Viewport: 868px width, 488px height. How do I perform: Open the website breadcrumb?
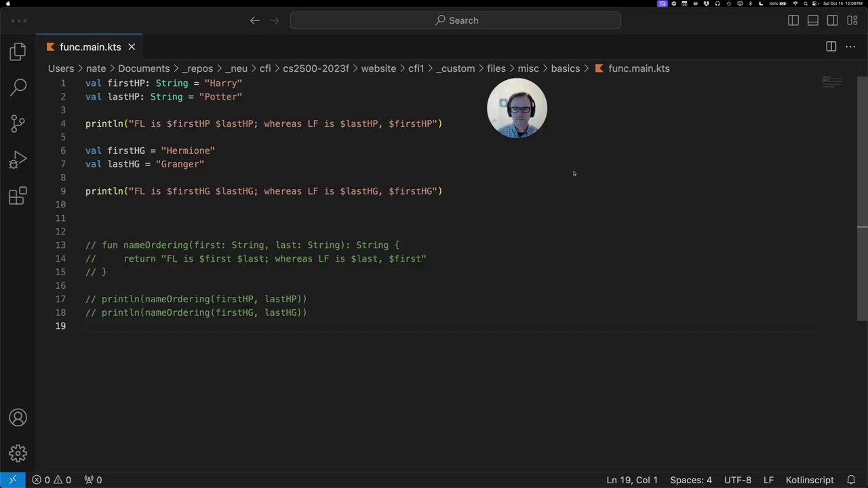[378, 68]
